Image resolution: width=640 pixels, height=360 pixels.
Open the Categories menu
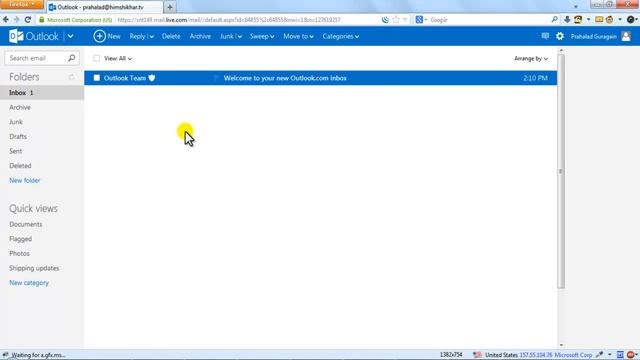341,36
